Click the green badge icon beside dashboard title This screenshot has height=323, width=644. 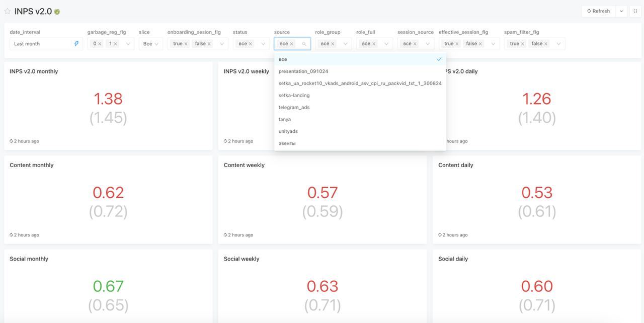(57, 12)
